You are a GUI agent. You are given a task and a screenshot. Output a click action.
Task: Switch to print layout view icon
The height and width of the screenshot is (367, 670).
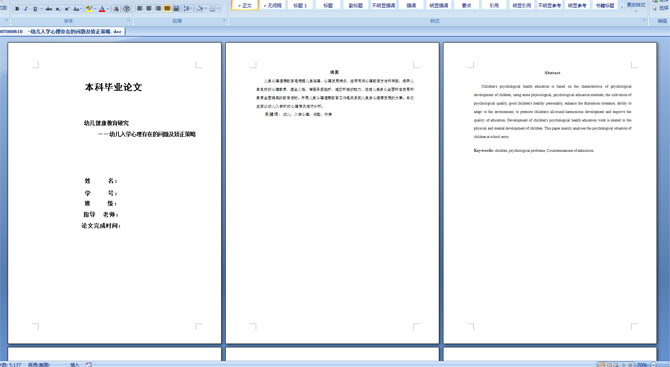(602, 364)
